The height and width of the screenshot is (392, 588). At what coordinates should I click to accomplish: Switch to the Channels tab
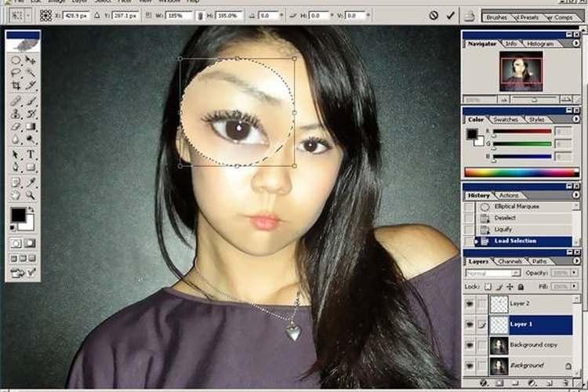(510, 261)
